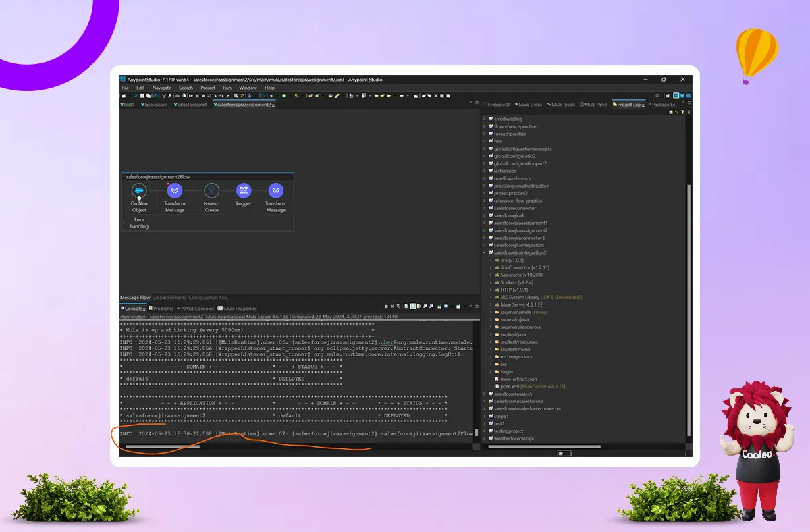The width and height of the screenshot is (810, 532).
Task: Click Error handling section of the flow
Action: point(139,223)
